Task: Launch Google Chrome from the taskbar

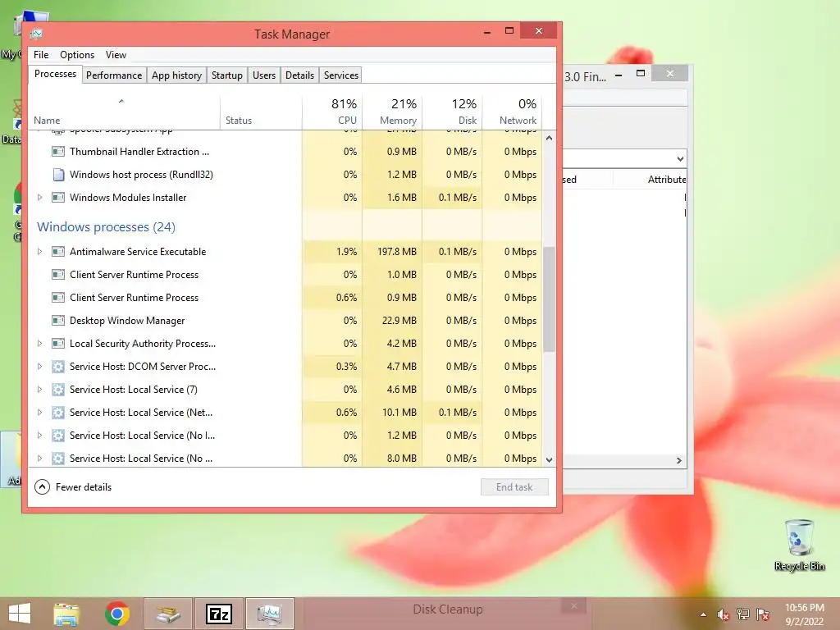Action: click(117, 614)
